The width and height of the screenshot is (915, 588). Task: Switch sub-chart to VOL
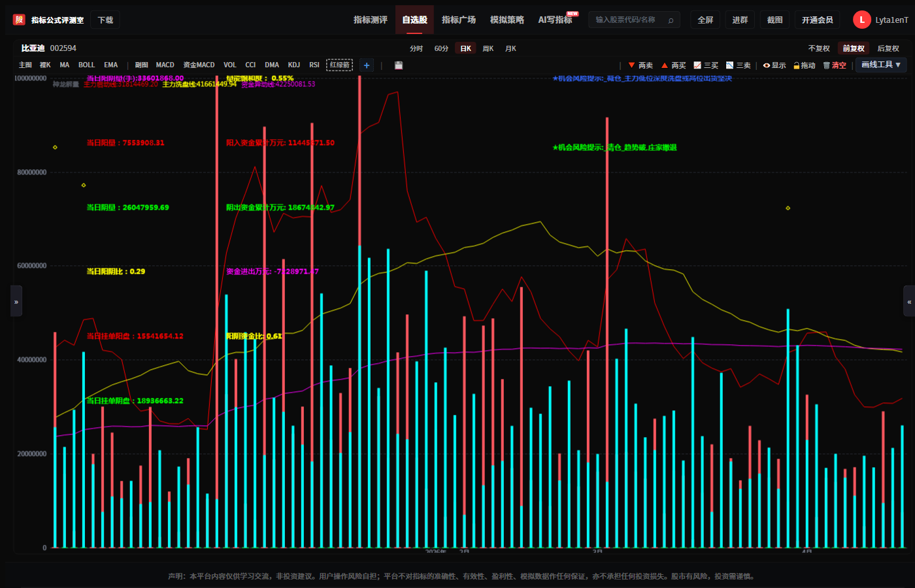tap(230, 65)
